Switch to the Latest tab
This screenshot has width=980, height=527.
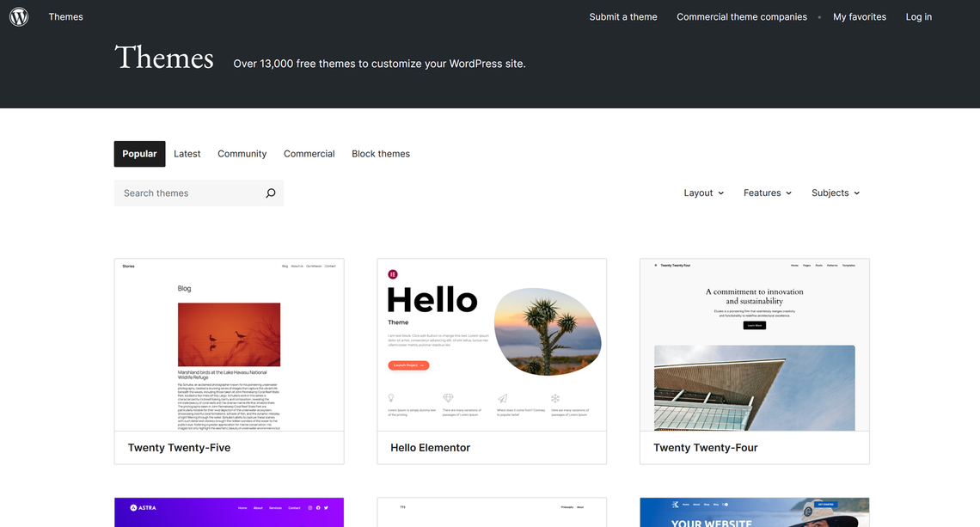(x=187, y=154)
